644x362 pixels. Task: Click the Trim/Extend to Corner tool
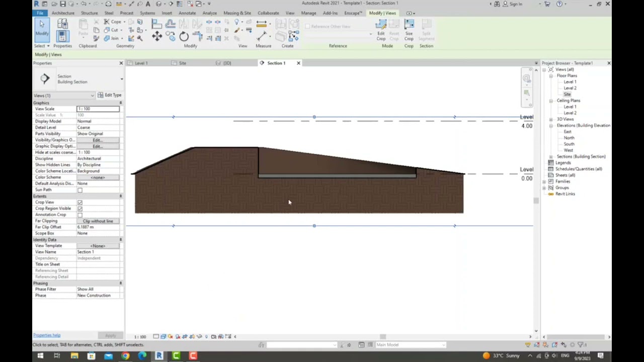tap(197, 36)
